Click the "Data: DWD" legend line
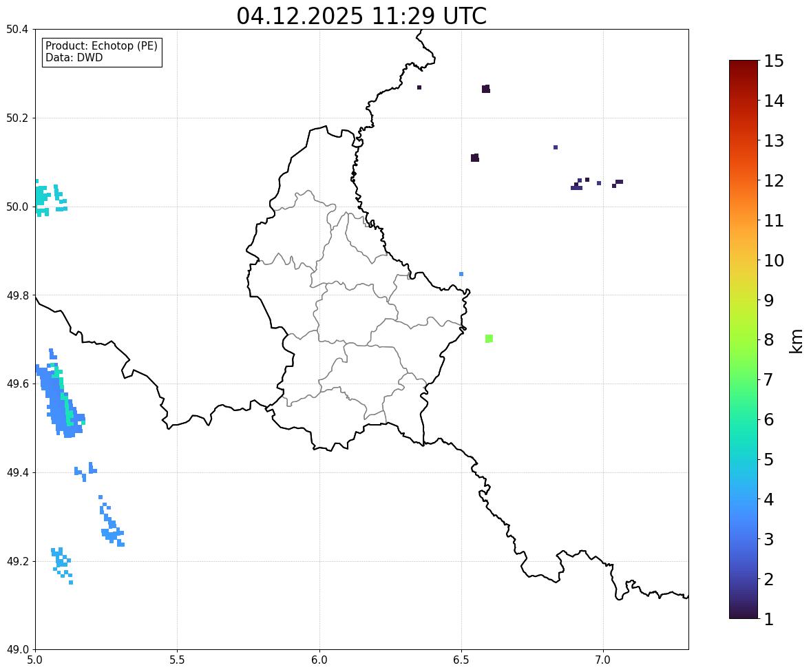This screenshot has height=672, width=811. [x=74, y=57]
